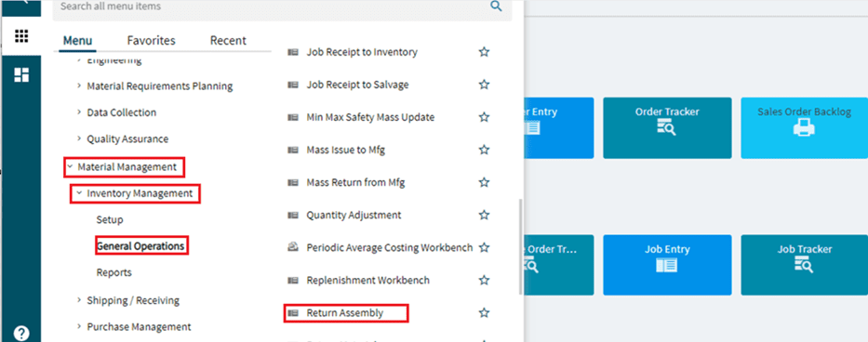This screenshot has height=342, width=868.
Task: Expand Shipping / Receiving chevron
Action: tap(78, 300)
